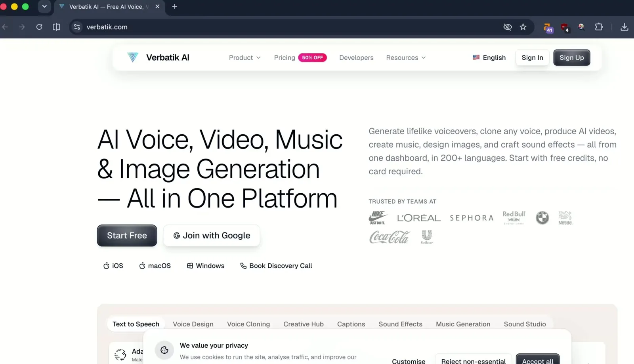The width and height of the screenshot is (634, 364).
Task: Open the Sound Studio tab
Action: tap(525, 324)
